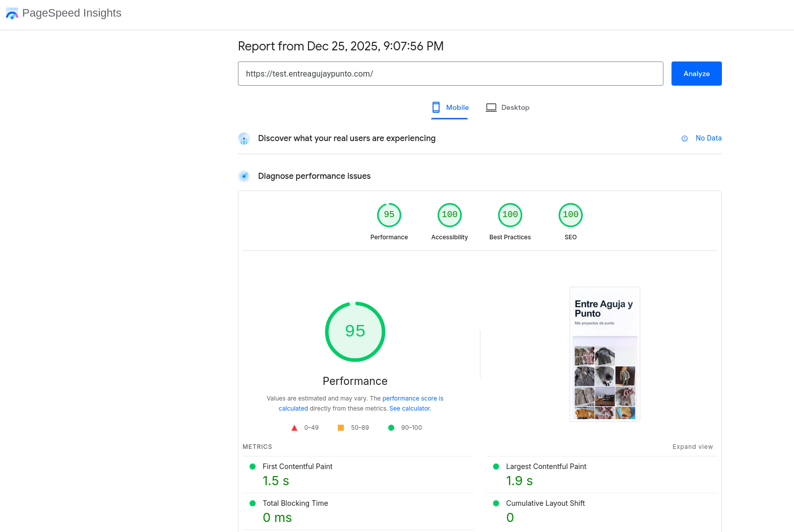Click the Entre Aguja y Punto screenshot thumbnail
Viewport: 794px width, 532px height.
(604, 354)
